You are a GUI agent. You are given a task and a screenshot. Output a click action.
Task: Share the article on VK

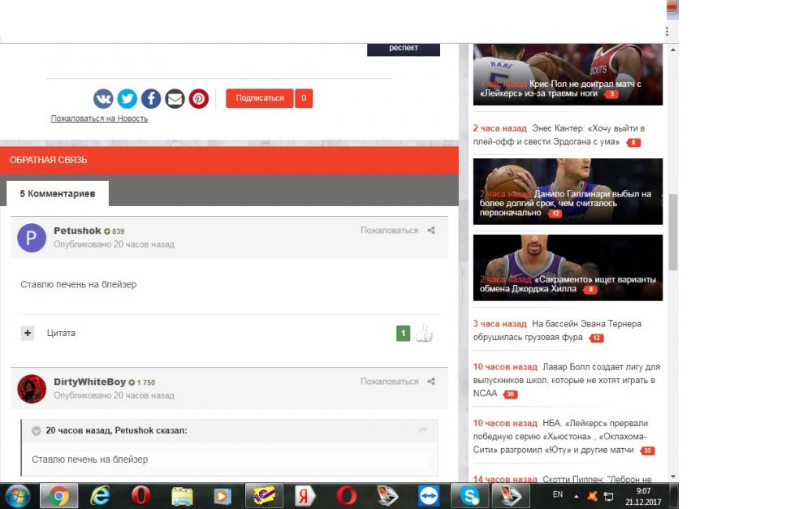coord(103,99)
